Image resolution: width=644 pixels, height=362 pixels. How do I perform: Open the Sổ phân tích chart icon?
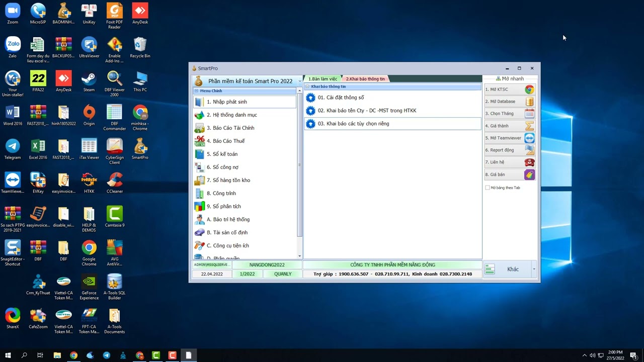pos(199,207)
